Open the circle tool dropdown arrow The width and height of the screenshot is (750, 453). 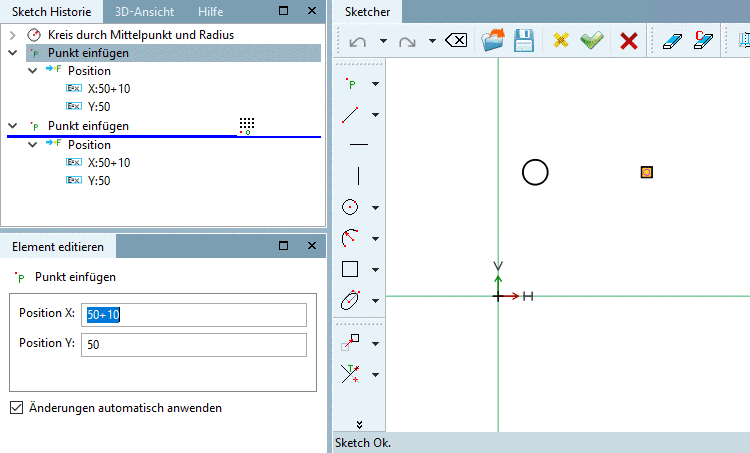375,208
